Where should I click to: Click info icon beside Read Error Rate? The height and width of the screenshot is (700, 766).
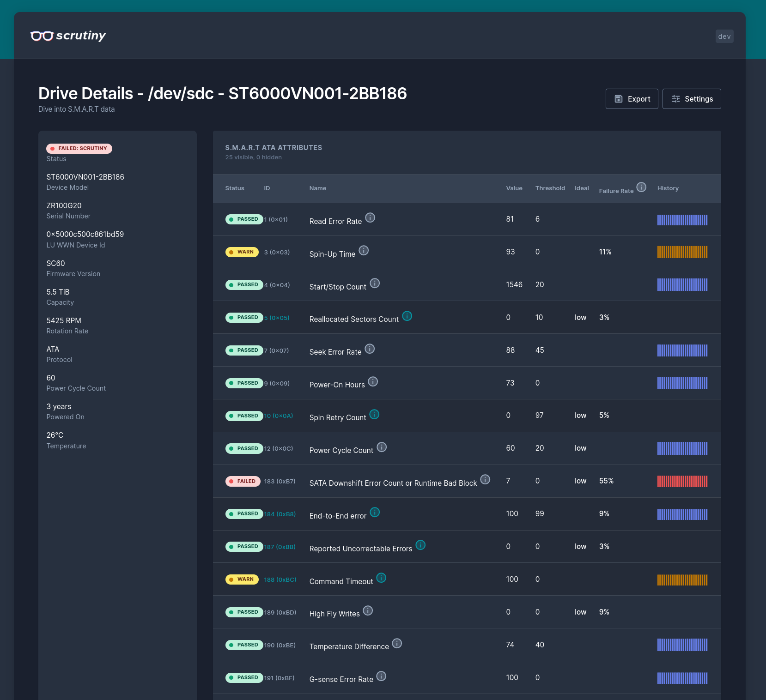click(x=370, y=217)
